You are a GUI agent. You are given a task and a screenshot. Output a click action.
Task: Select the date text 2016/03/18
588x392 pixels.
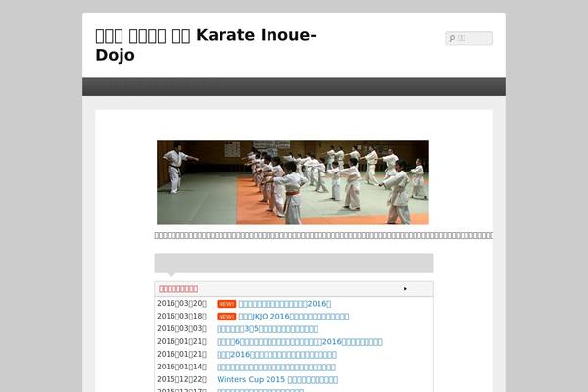(x=181, y=316)
